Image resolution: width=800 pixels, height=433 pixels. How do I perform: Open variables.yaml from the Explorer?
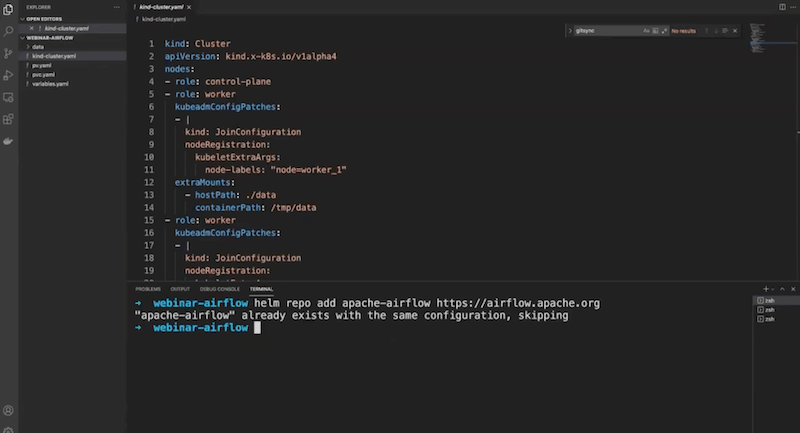pos(50,83)
